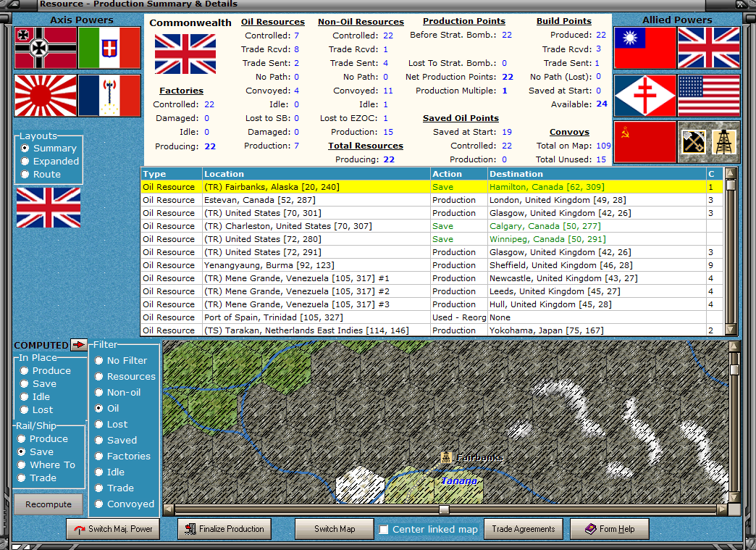Sort table by Destination column header

(x=597, y=174)
